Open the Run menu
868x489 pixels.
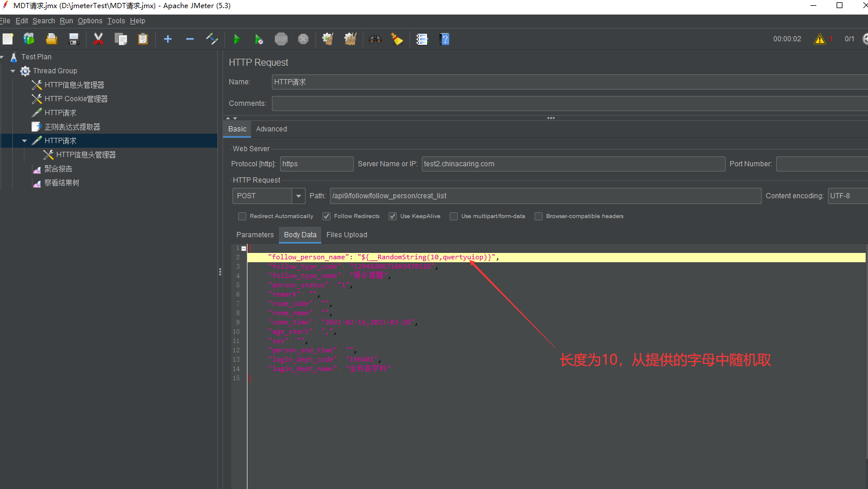(x=66, y=21)
